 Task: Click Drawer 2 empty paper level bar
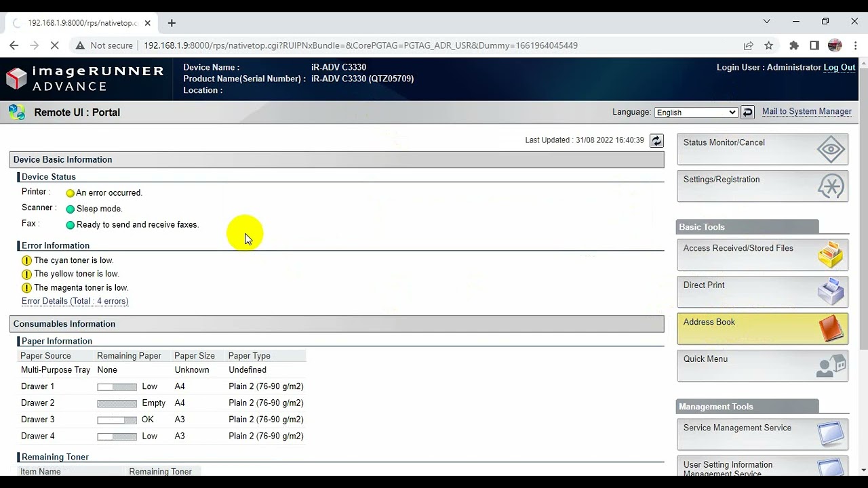(117, 403)
